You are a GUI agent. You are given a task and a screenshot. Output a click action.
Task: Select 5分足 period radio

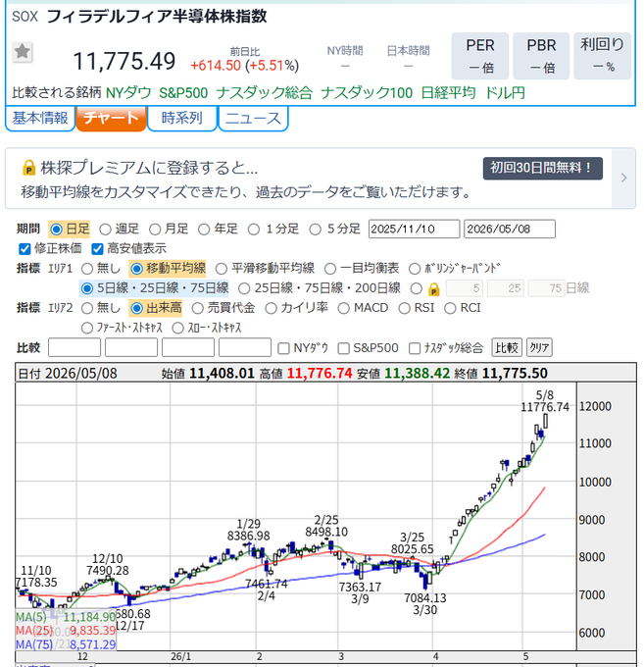coord(315,230)
